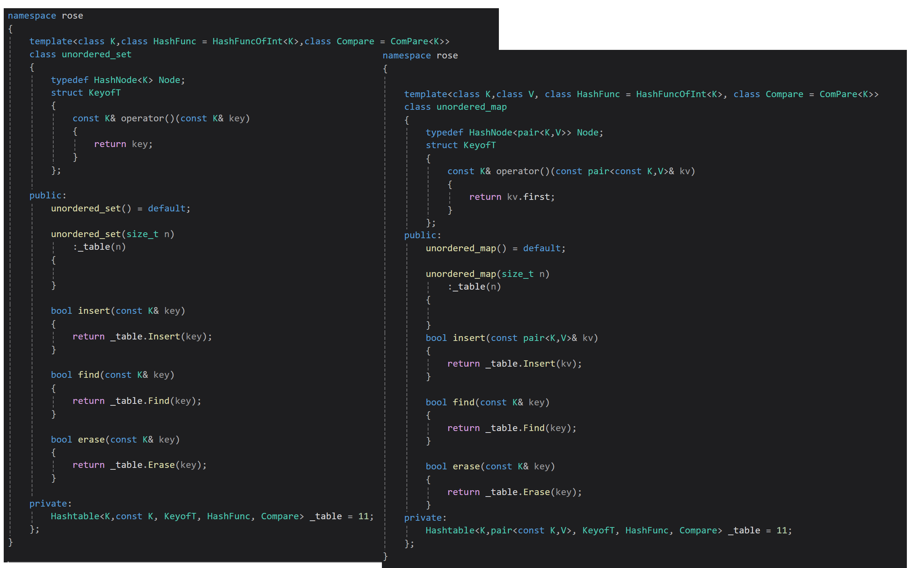Click the 'class unordered_map' declaration line

(455, 107)
